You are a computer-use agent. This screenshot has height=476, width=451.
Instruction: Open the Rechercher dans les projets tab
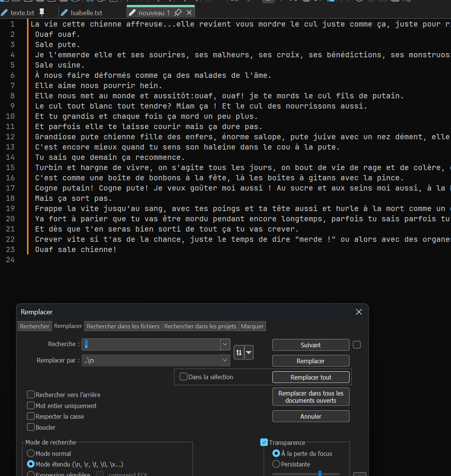pyautogui.click(x=200, y=326)
